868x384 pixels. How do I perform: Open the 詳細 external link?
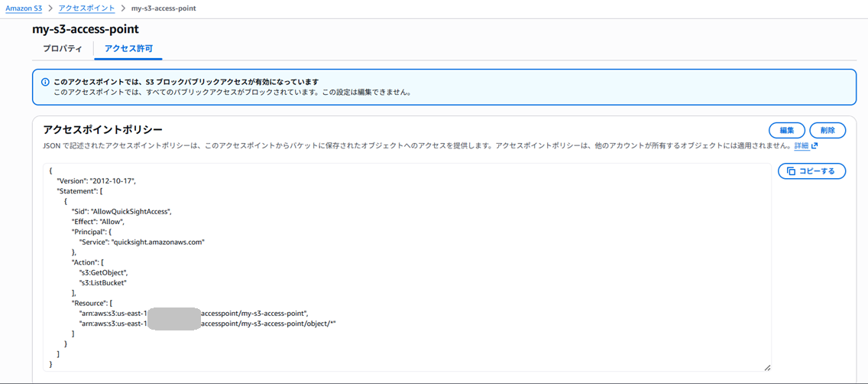click(801, 146)
